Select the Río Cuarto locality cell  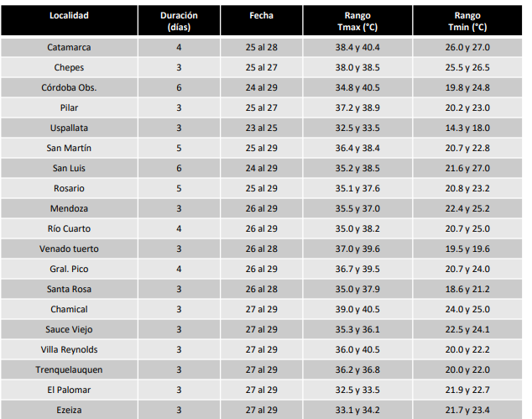(x=69, y=229)
